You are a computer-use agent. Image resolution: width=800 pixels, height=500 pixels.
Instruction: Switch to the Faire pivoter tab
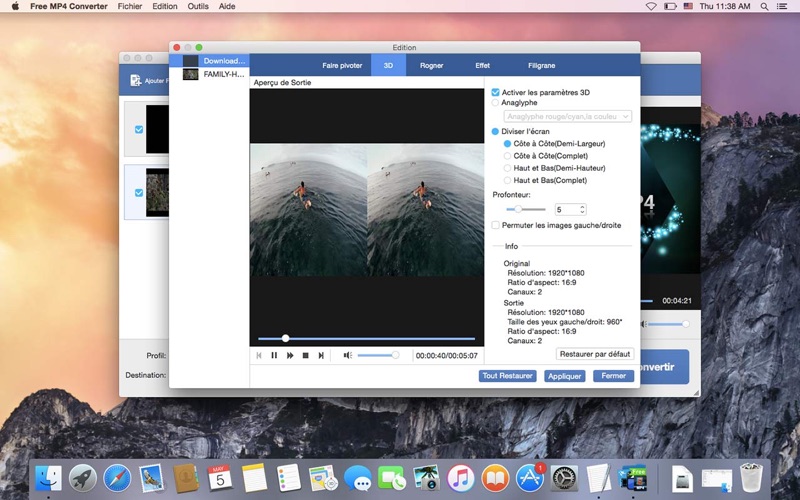(342, 65)
